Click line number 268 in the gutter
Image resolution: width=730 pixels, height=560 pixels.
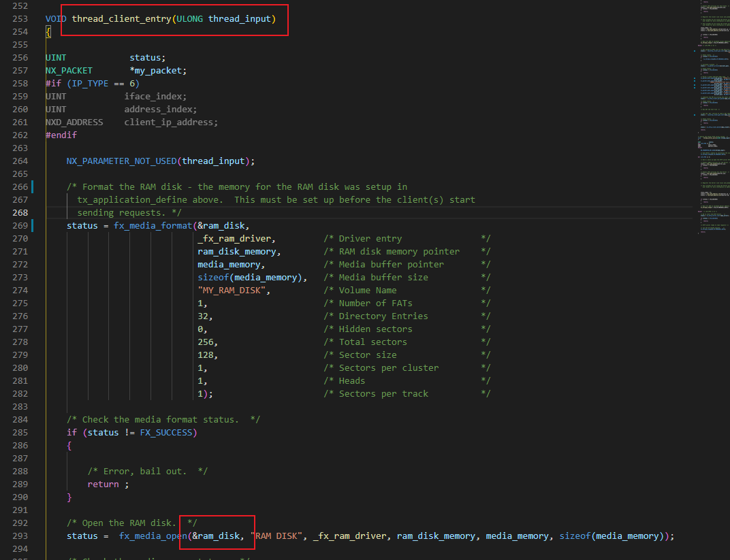(20, 212)
